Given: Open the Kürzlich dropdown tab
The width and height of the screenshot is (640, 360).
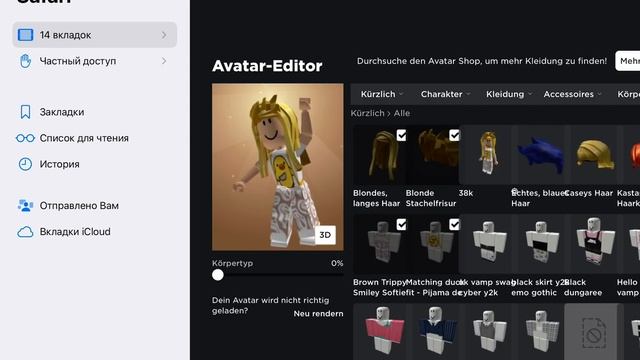Looking at the screenshot, I should tap(382, 94).
